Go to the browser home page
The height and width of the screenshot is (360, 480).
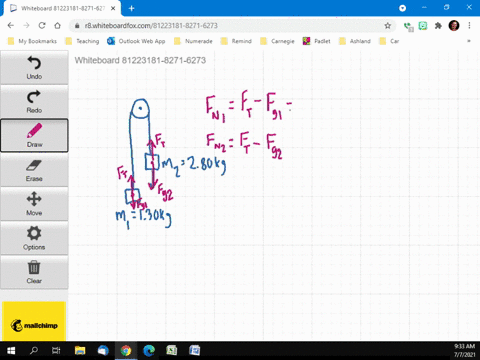click(57, 26)
